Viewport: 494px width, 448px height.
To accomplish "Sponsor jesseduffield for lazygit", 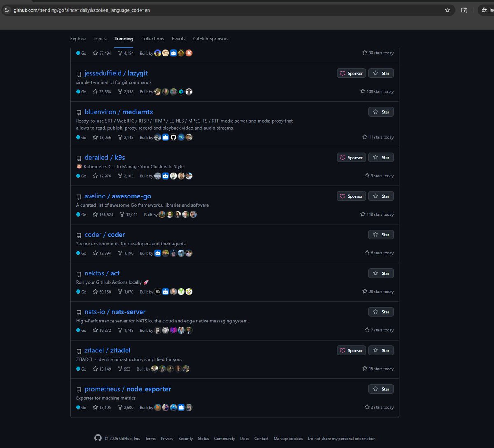I will [351, 73].
